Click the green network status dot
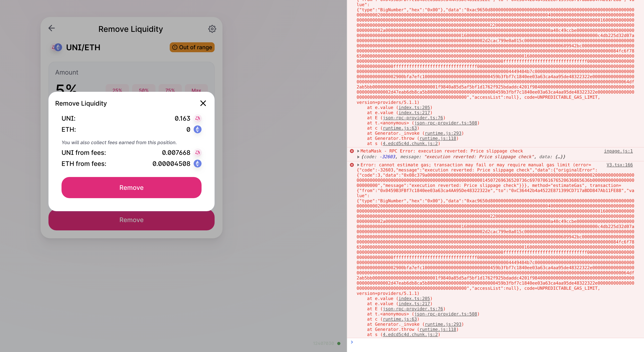Image resolution: width=644 pixels, height=352 pixels. coord(339,343)
